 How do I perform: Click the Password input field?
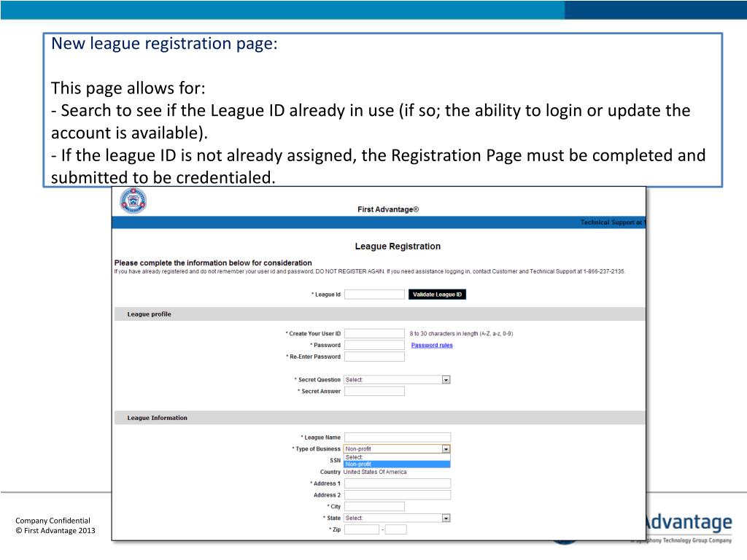(374, 345)
